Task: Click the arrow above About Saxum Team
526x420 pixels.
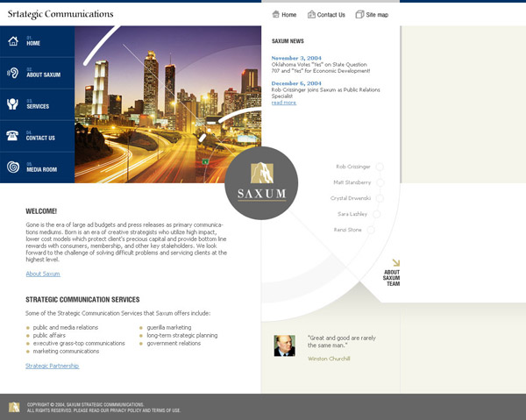Action: 395,262
